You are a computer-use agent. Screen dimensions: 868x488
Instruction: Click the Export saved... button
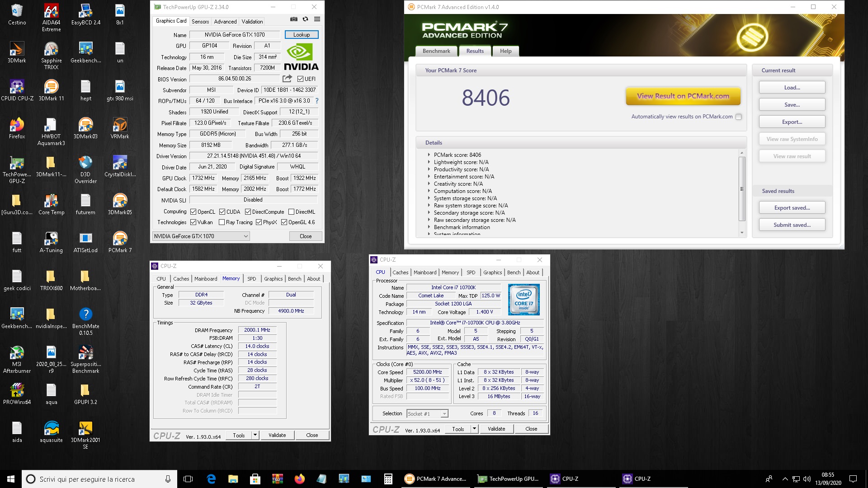pyautogui.click(x=792, y=208)
